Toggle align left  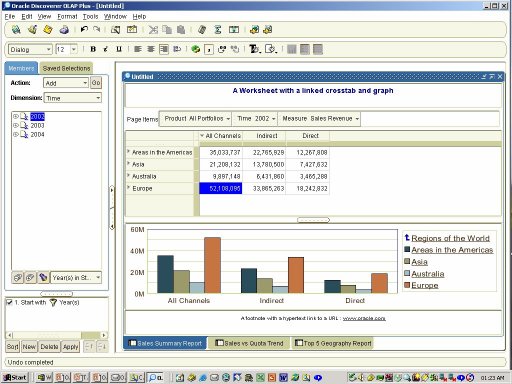tap(138, 49)
